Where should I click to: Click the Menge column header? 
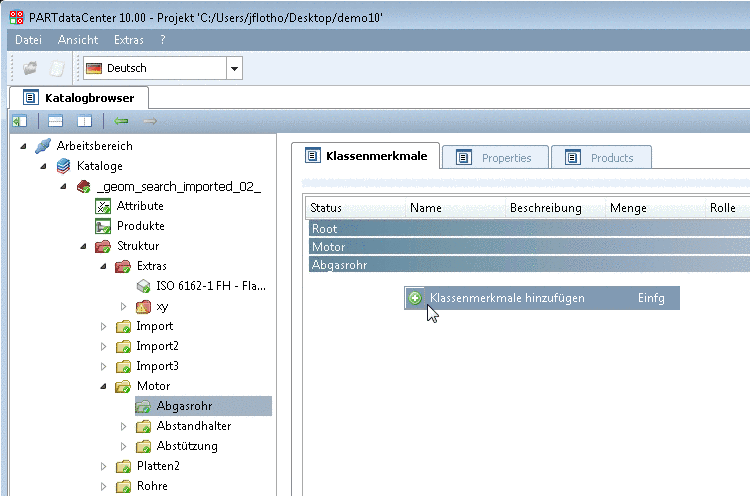tap(655, 208)
